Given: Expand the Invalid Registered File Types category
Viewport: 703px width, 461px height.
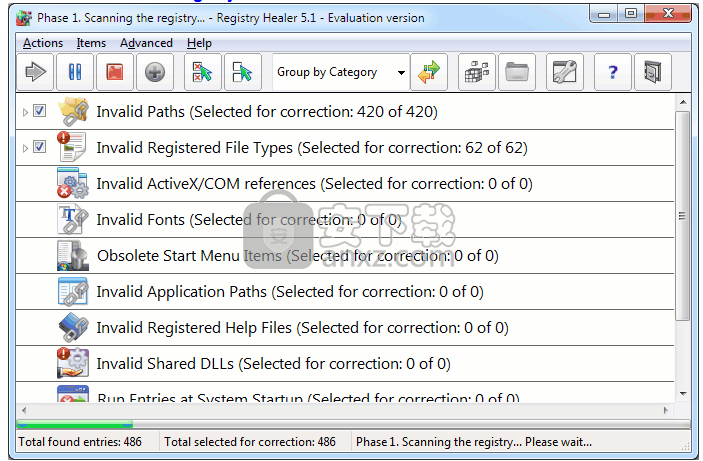Looking at the screenshot, I should (25, 148).
